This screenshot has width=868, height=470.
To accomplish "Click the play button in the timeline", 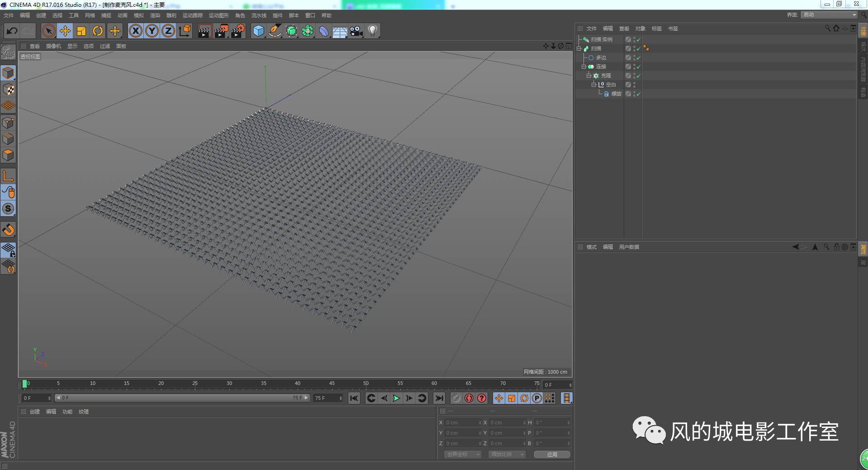I will pos(396,398).
